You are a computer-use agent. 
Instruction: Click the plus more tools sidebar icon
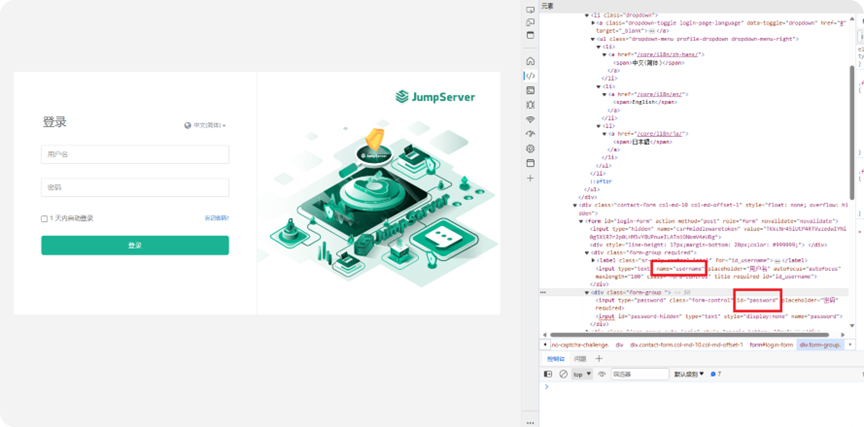click(530, 178)
